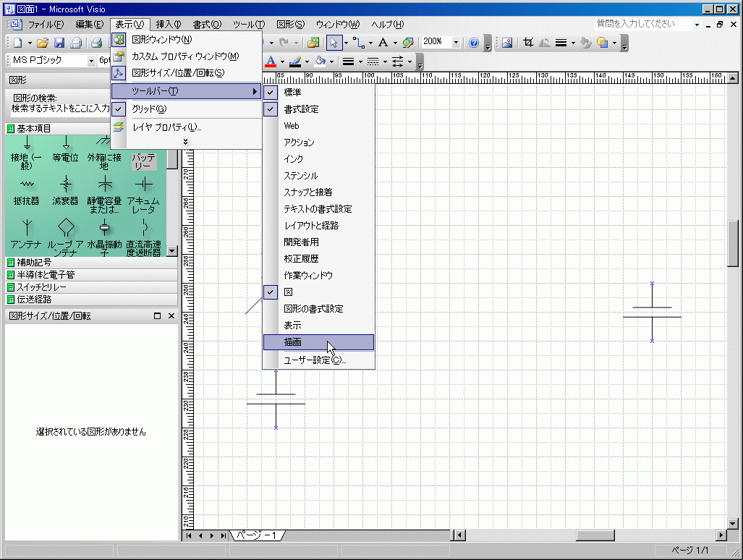
Task: Click the Save icon in standard toolbar
Action: click(59, 43)
